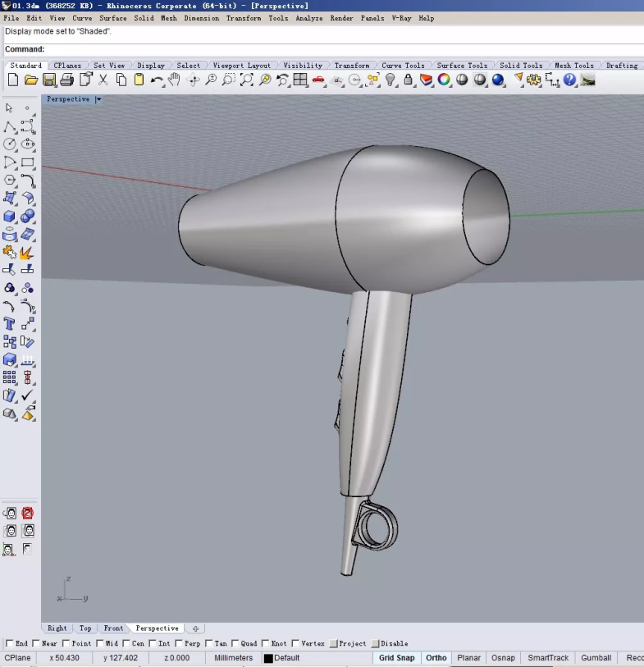Viewport: 644px width, 667px height.
Task: Open the Millimeters units selector
Action: tap(234, 658)
